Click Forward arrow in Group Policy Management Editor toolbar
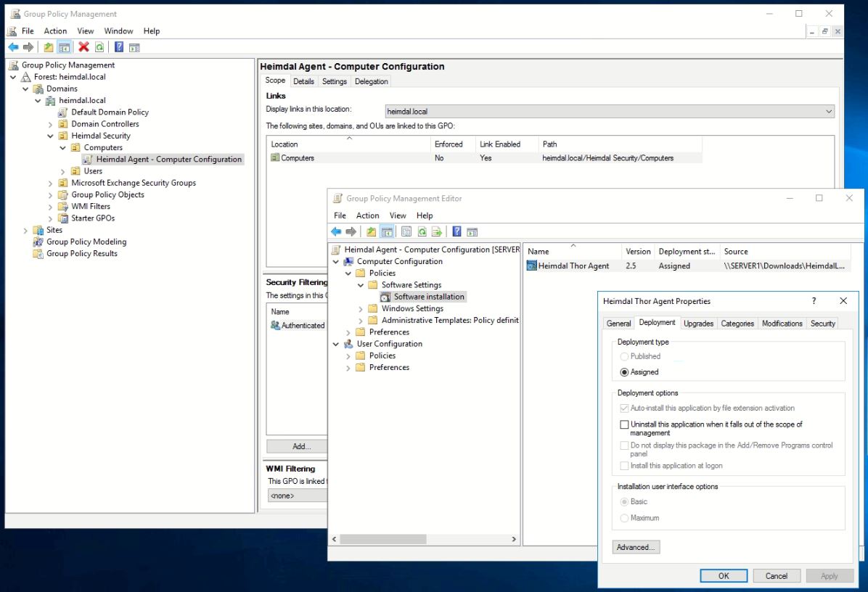Viewport: 868px width, 592px height. tap(351, 231)
